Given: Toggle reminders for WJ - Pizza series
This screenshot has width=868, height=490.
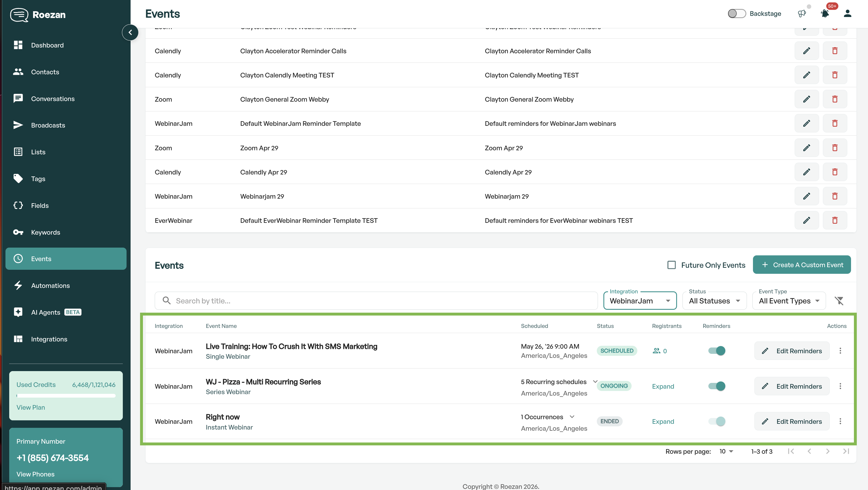Looking at the screenshot, I should [x=717, y=386].
